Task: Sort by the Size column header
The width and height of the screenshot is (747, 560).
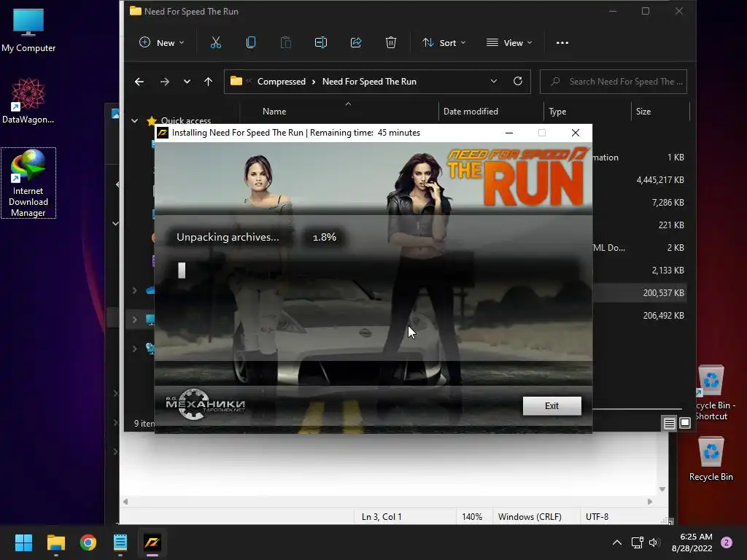Action: 643,112
